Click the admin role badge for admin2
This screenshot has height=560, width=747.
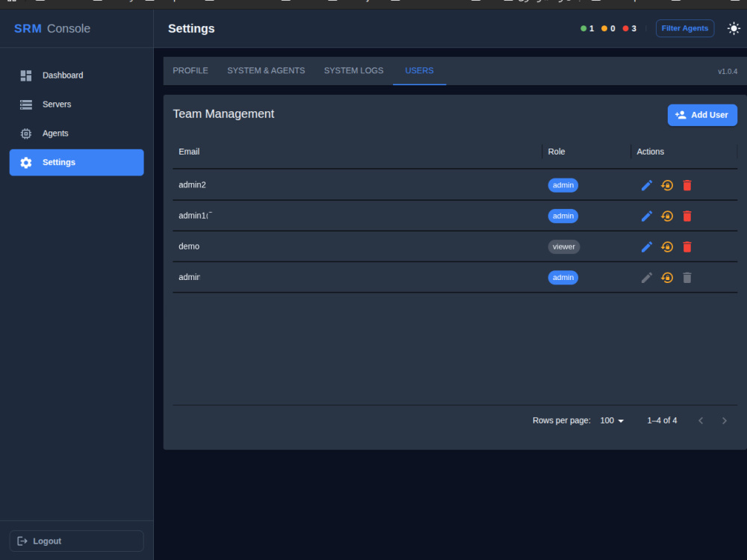pyautogui.click(x=563, y=185)
